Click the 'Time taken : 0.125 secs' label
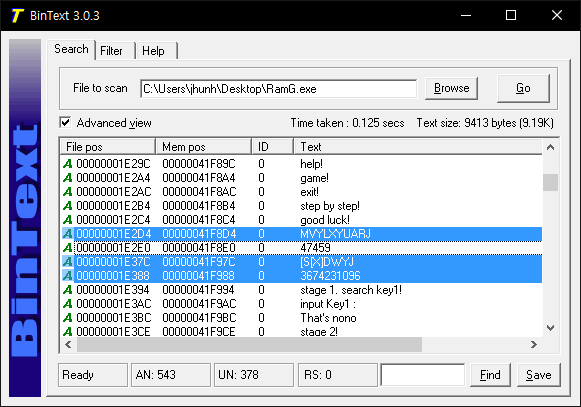The height and width of the screenshot is (407, 581). coord(347,123)
